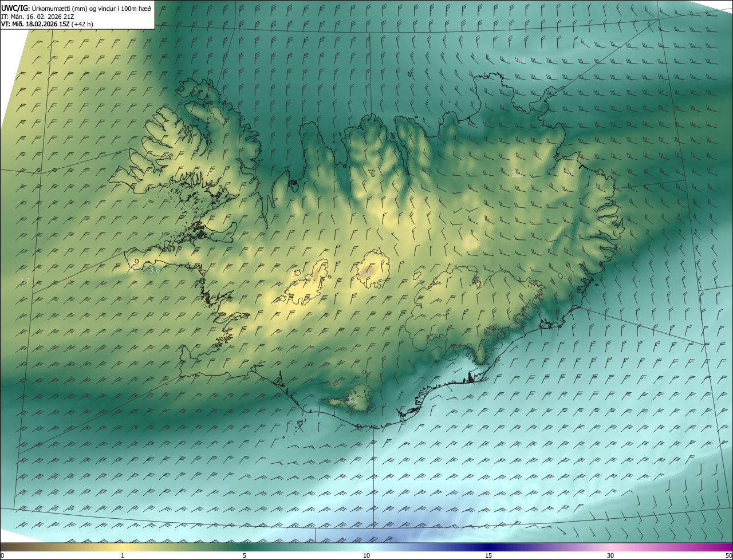
Task: Click the title "Úrkomumætti (mm) og vindur í 100m hæð"
Action: [92, 9]
